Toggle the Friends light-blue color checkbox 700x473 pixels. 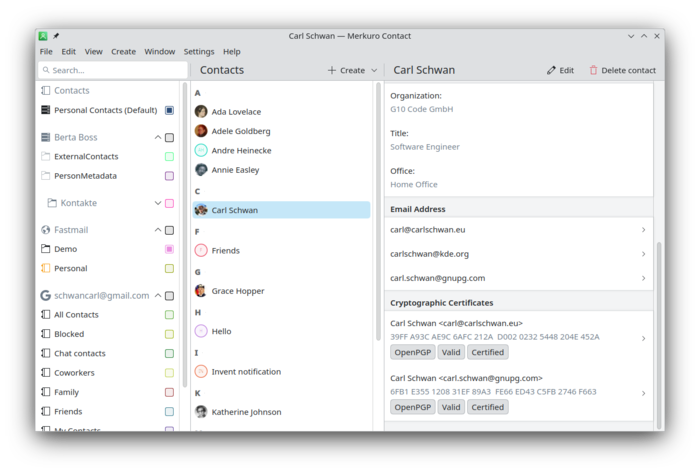169,411
